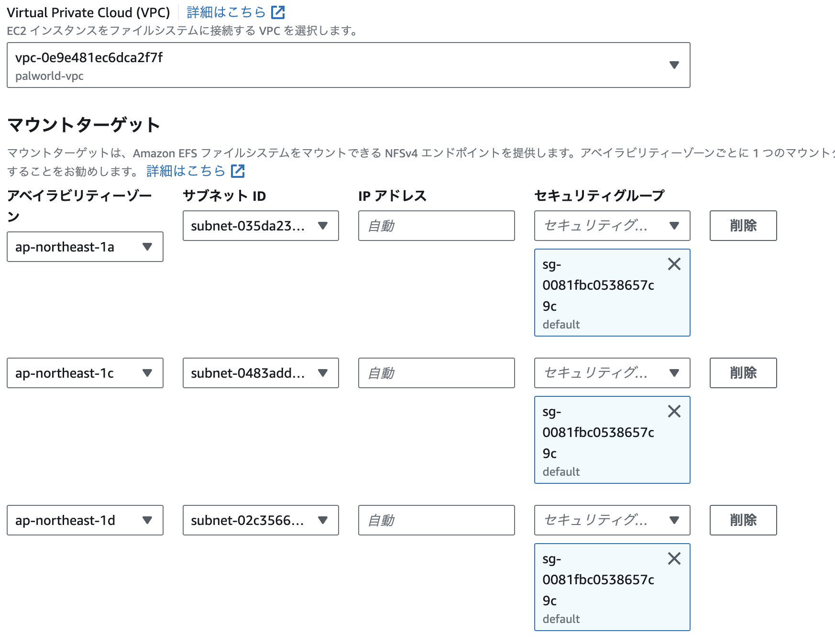
Task: Open the subnet-035da23 subnet dropdown
Action: click(260, 226)
